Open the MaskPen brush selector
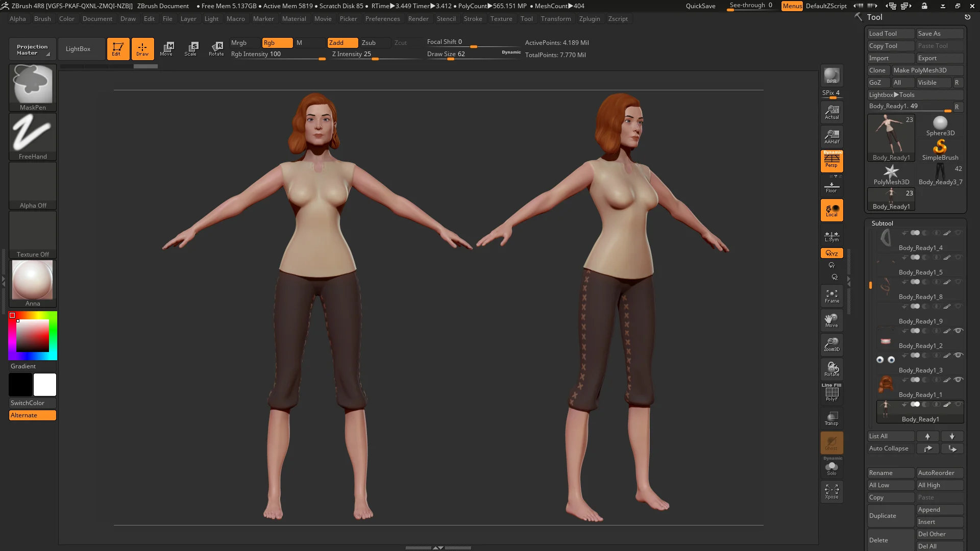The width and height of the screenshot is (980, 551). 33,88
